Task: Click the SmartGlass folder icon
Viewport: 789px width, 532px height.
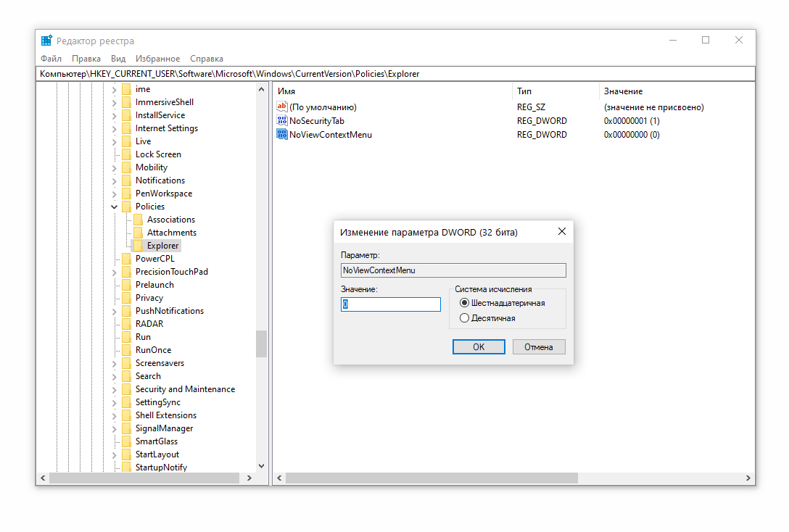Action: (126, 441)
